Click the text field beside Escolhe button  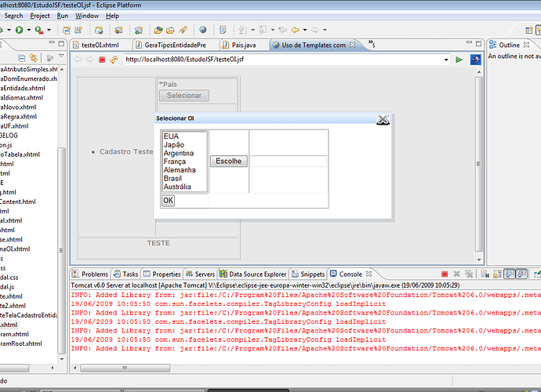point(288,162)
